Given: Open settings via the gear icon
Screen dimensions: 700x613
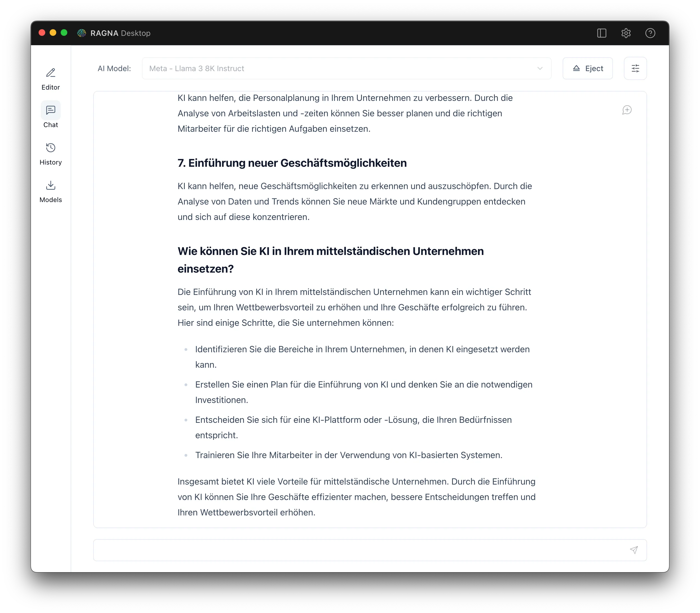Looking at the screenshot, I should tap(626, 33).
